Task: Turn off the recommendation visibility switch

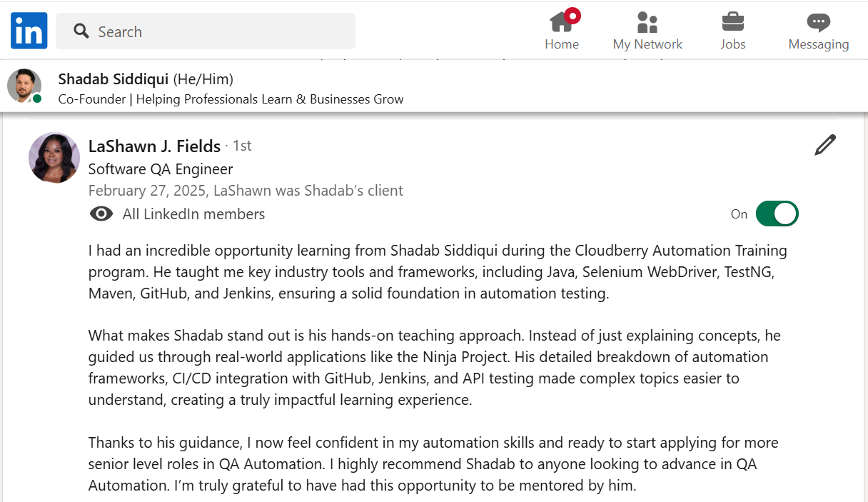Action: pyautogui.click(x=777, y=214)
